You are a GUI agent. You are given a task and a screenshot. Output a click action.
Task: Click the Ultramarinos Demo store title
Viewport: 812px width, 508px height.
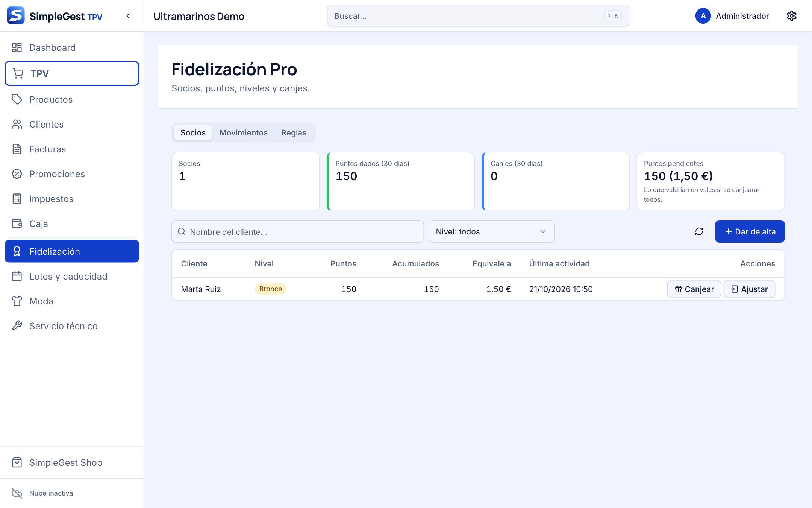(199, 16)
